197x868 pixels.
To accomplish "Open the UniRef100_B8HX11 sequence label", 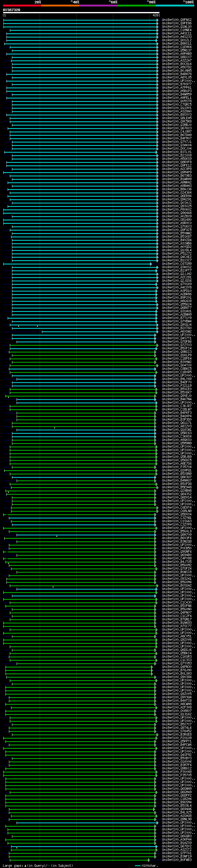I will click(177, 43).
